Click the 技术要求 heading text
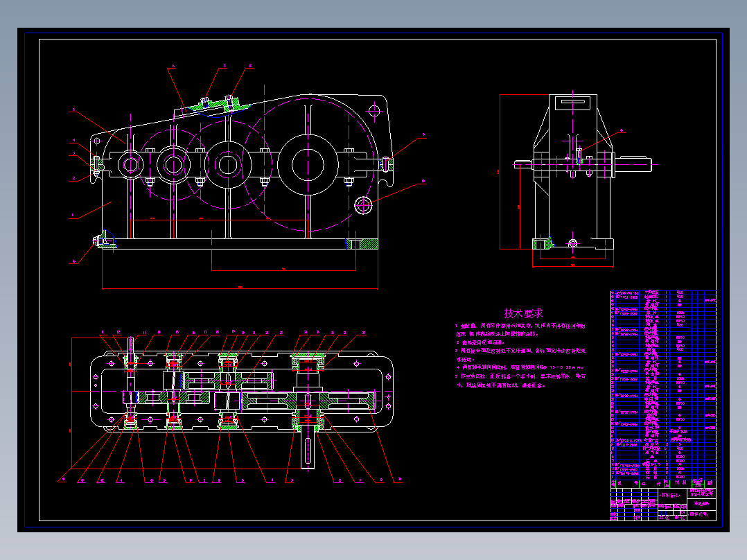Viewport: 747px width, 560px height. click(523, 313)
